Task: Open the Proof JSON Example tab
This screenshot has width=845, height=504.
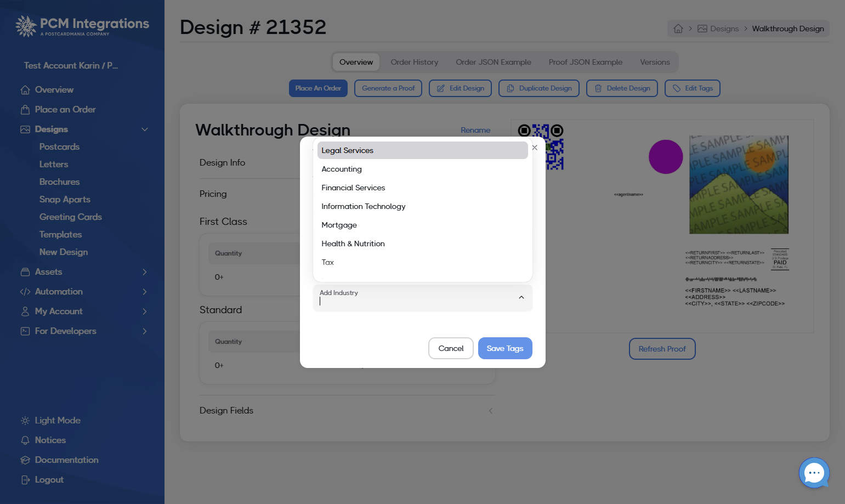Action: (586, 62)
